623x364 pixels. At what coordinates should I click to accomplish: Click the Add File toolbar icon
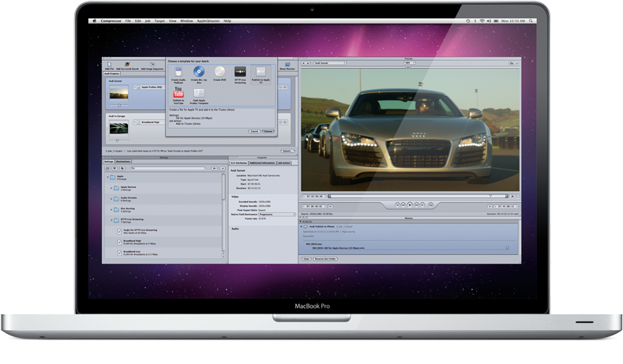click(x=110, y=65)
